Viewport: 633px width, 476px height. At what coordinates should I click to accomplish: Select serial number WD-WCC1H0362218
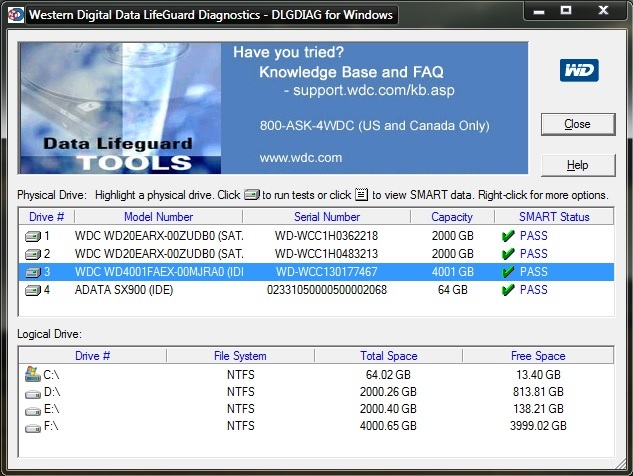[326, 236]
